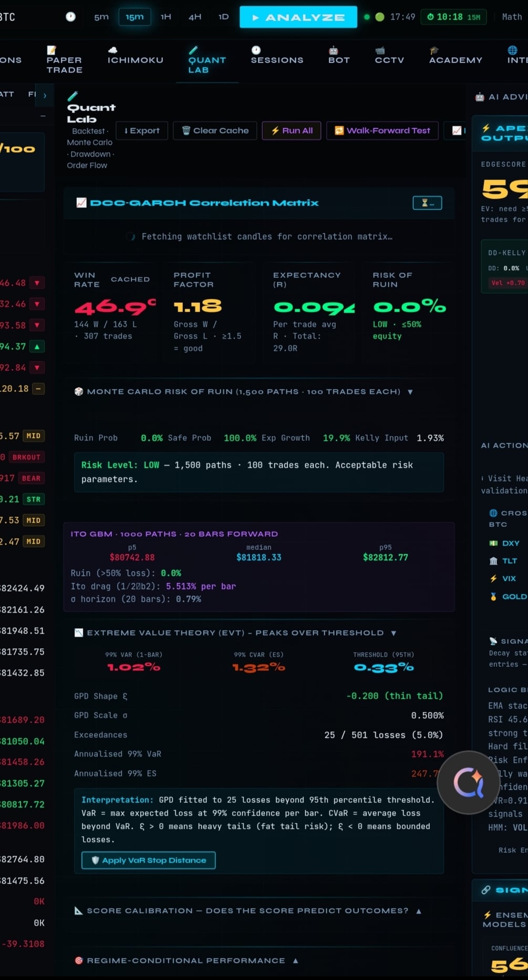Click the Bot robot icon

tap(333, 50)
